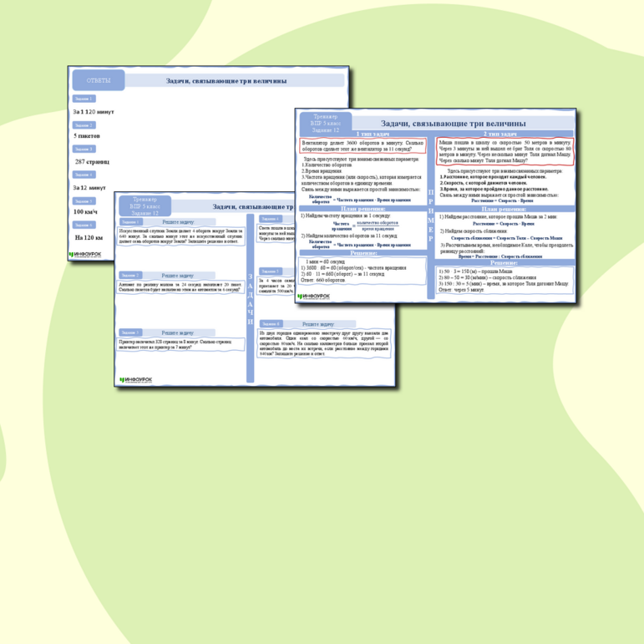Click the answer 'За 1 120 минут'
644x644 pixels.
coord(94,111)
